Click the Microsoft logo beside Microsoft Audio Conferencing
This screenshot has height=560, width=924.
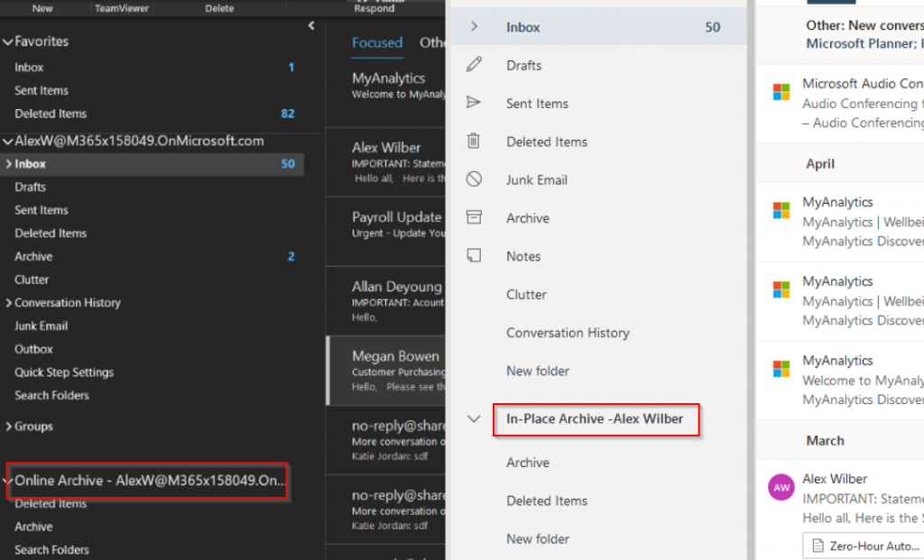point(781,92)
